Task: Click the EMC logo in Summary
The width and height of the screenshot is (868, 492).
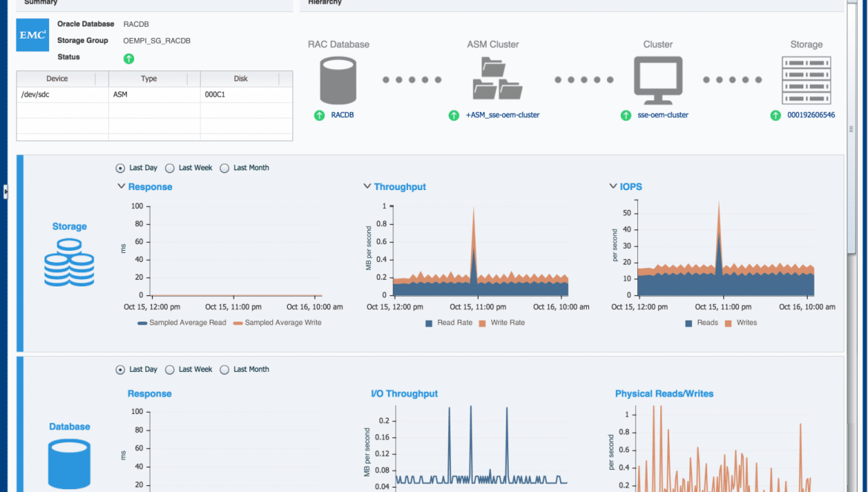Action: click(33, 35)
